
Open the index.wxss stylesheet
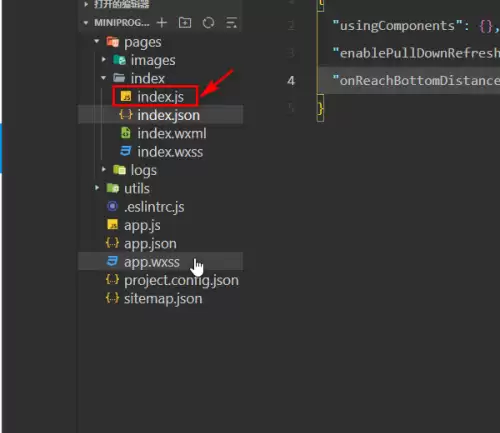[x=160, y=152]
